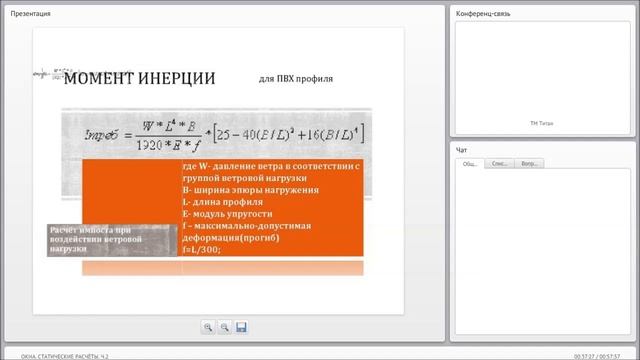Click the "МОМЕНТ ИНЕРЦИИ" slide title
Screen dimensions: 640x360
(x=140, y=78)
